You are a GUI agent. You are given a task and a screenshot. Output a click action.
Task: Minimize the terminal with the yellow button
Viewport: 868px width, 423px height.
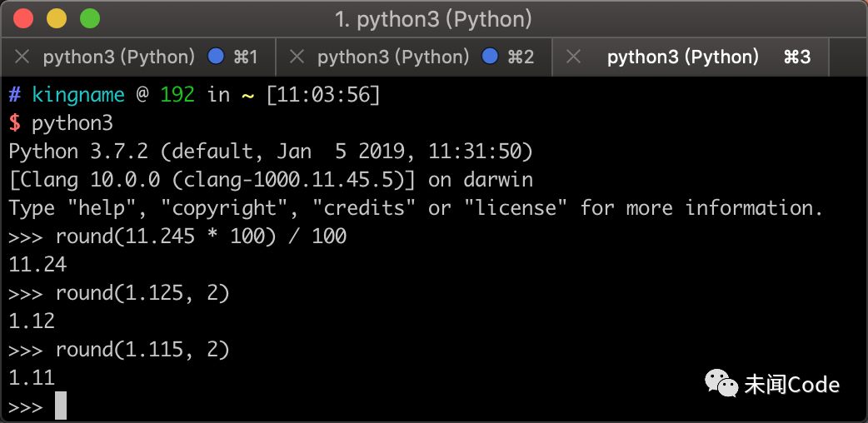[57, 18]
